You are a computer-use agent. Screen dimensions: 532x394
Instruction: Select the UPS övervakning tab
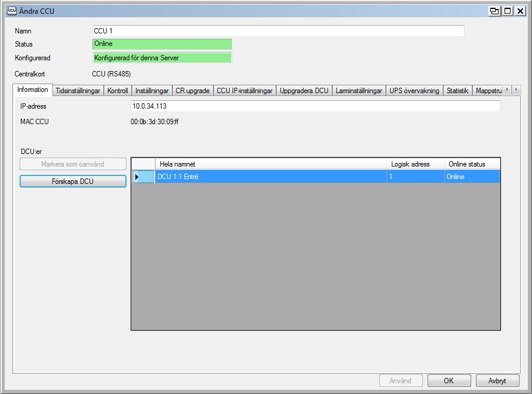(x=415, y=91)
